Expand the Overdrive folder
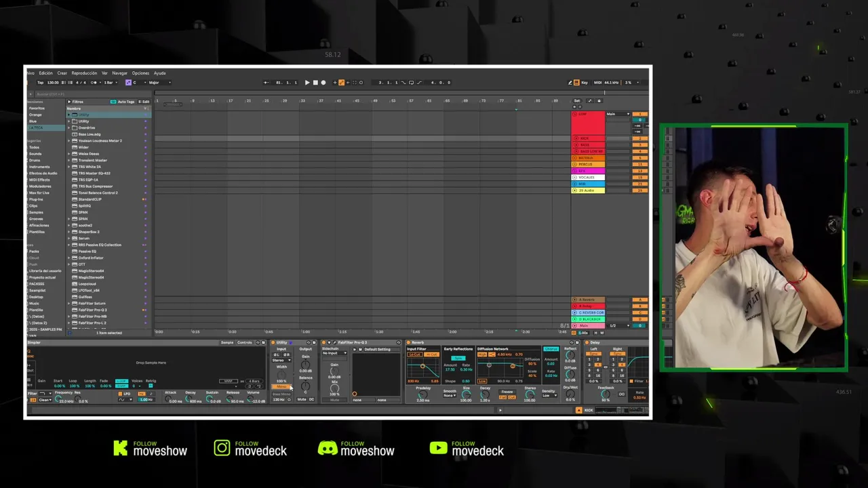 tap(69, 128)
